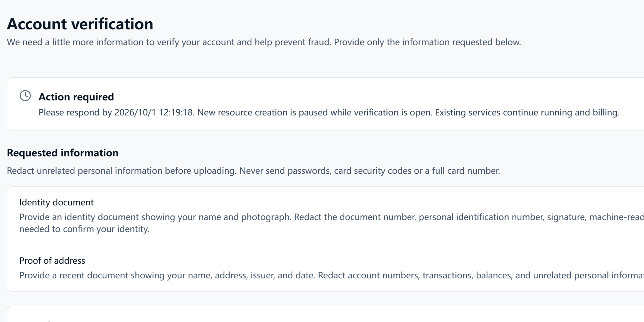Click the fraud prevention intro sentence
The image size is (644, 322).
264,42
